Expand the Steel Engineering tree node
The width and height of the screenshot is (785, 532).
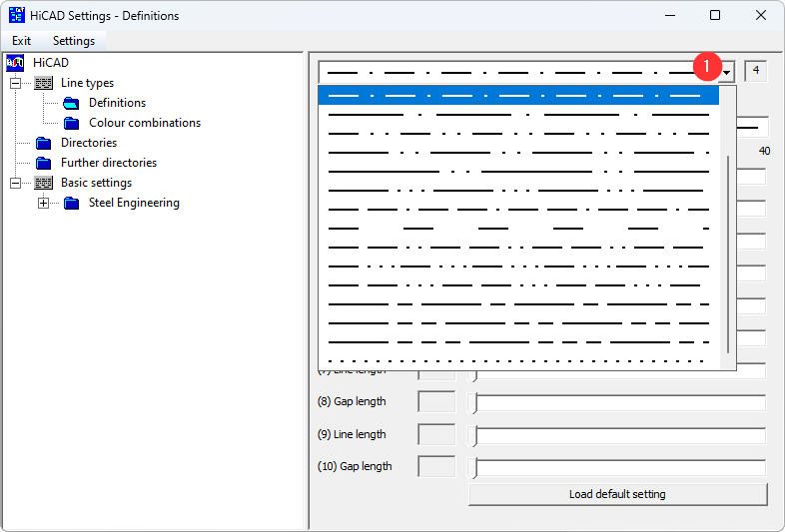point(44,204)
